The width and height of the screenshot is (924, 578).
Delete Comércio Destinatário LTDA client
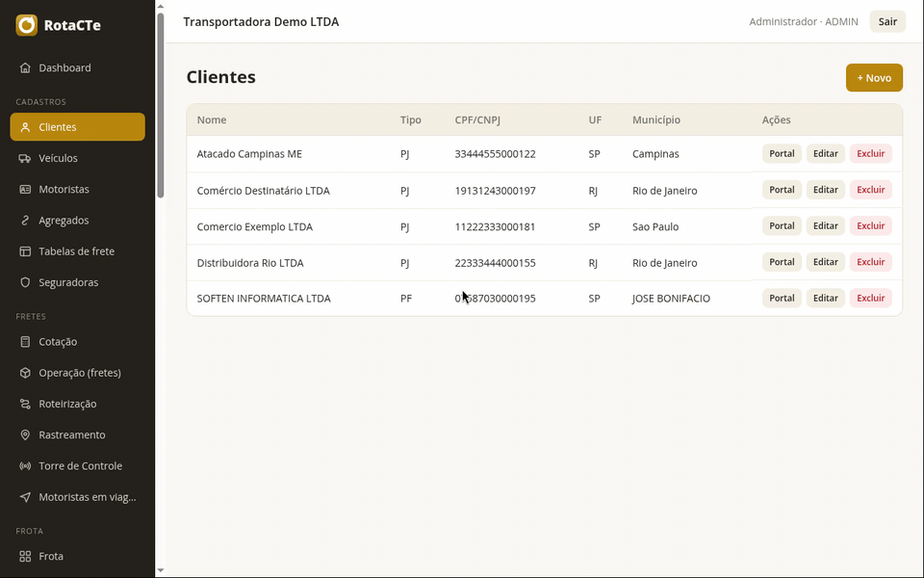pyautogui.click(x=870, y=190)
